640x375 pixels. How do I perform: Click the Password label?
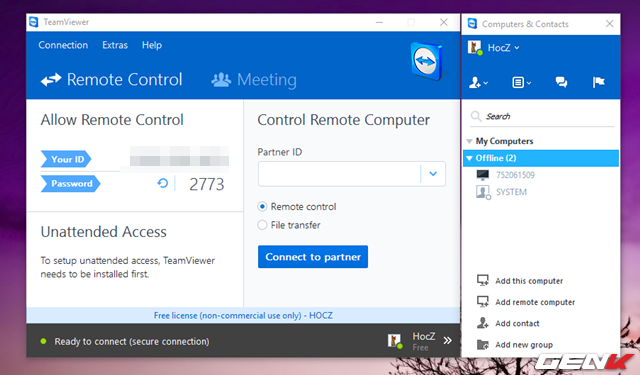pos(70,184)
